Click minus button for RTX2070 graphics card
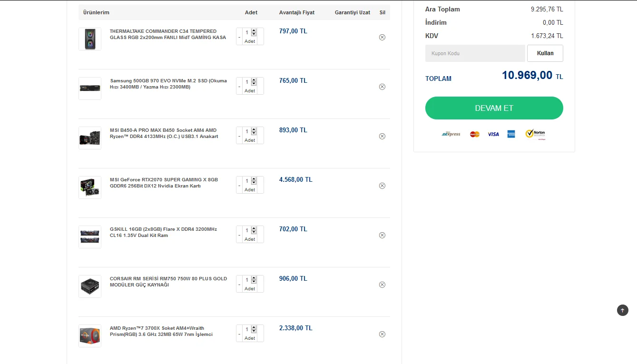Viewport: 637px width, 364px height. point(239,186)
